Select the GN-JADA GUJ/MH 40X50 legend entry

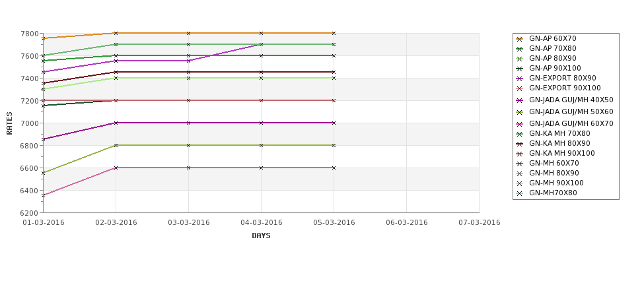(565, 100)
